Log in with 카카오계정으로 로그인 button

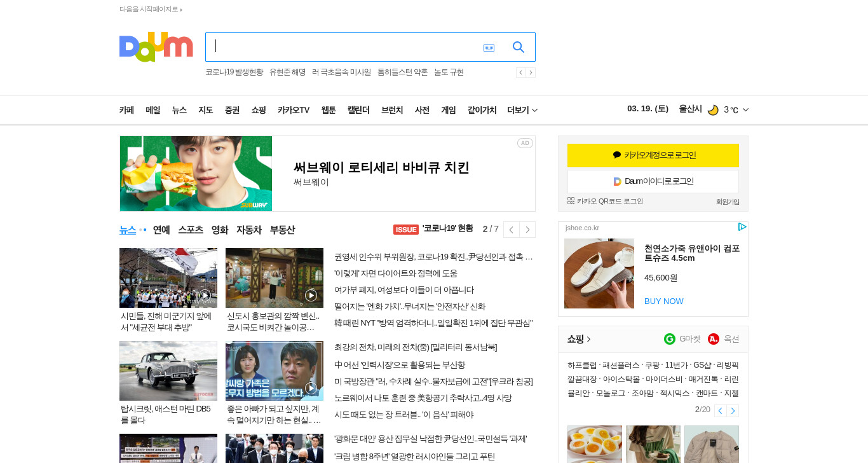pyautogui.click(x=653, y=155)
